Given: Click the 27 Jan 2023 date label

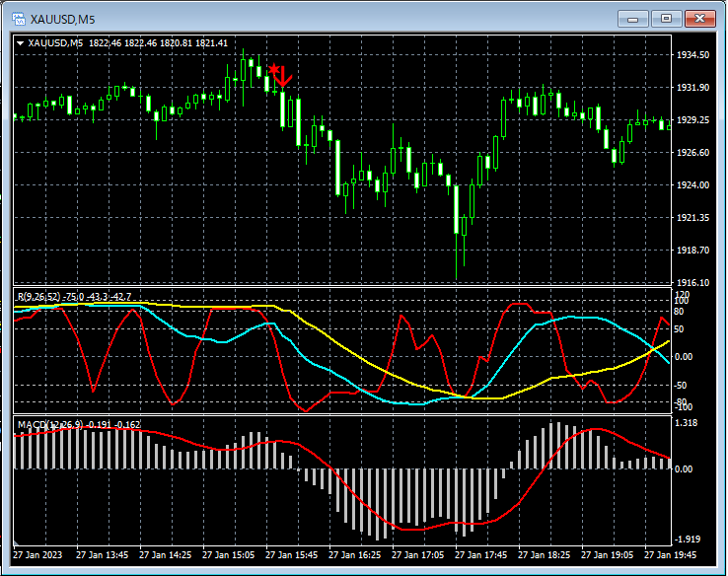Looking at the screenshot, I should pos(39,555).
